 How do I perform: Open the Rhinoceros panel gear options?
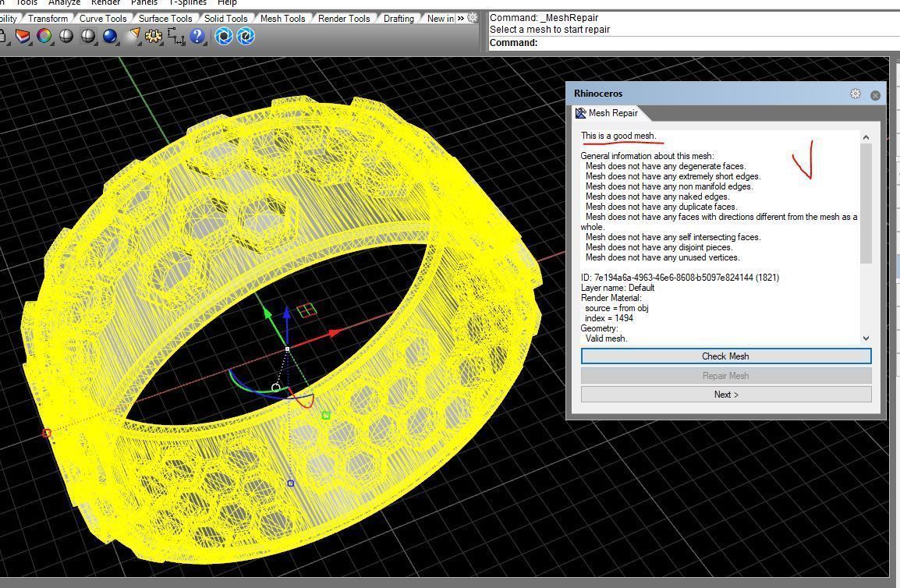pyautogui.click(x=856, y=94)
